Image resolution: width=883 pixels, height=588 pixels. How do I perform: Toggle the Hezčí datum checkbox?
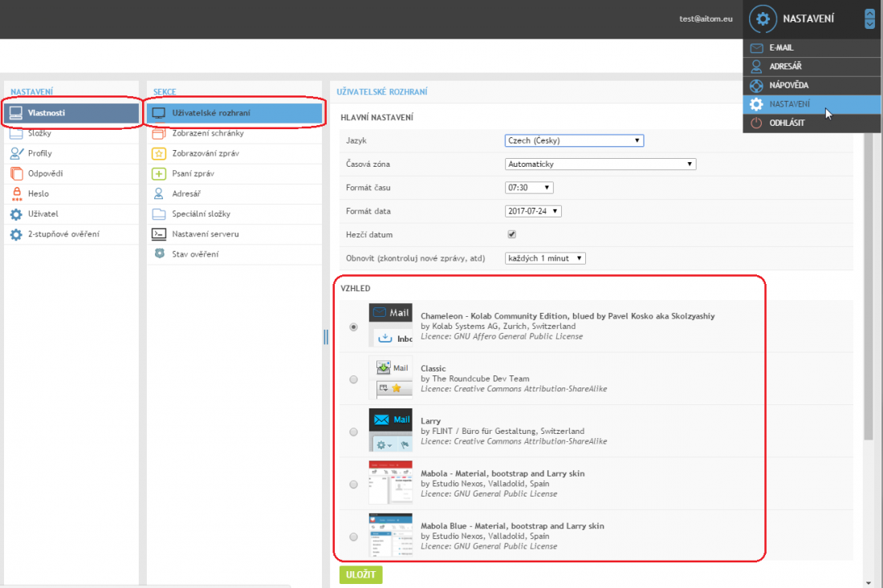[511, 234]
